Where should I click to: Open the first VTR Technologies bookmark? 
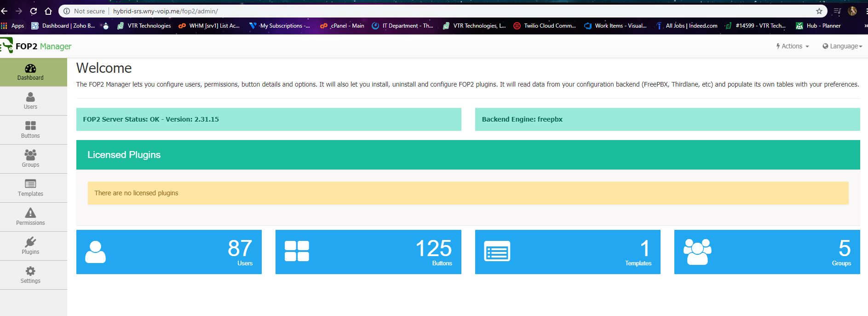point(144,26)
